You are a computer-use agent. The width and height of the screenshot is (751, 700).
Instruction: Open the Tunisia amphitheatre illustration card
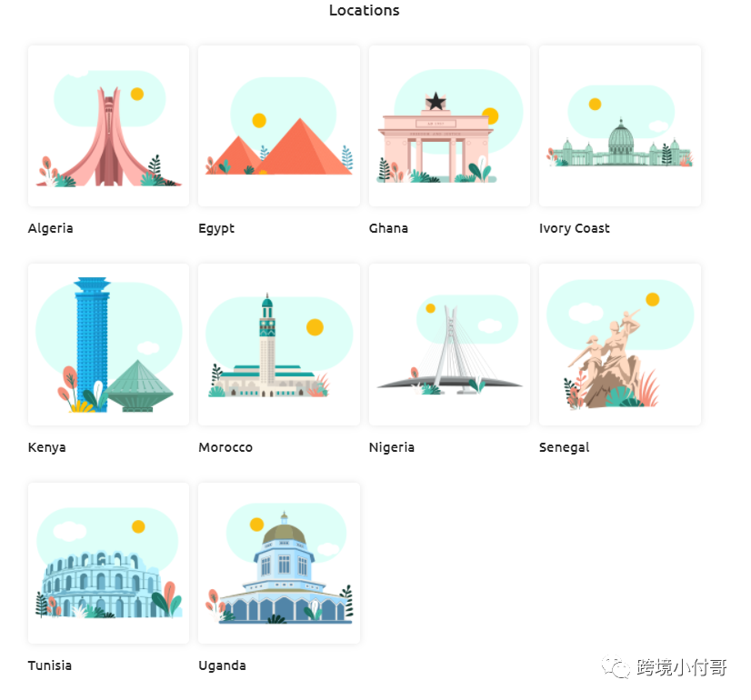point(109,564)
